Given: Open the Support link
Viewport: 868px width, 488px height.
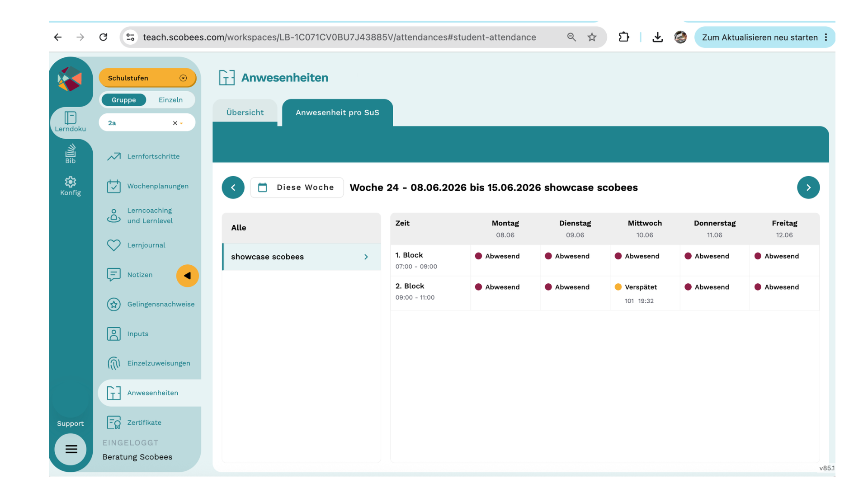Looking at the screenshot, I should point(70,423).
